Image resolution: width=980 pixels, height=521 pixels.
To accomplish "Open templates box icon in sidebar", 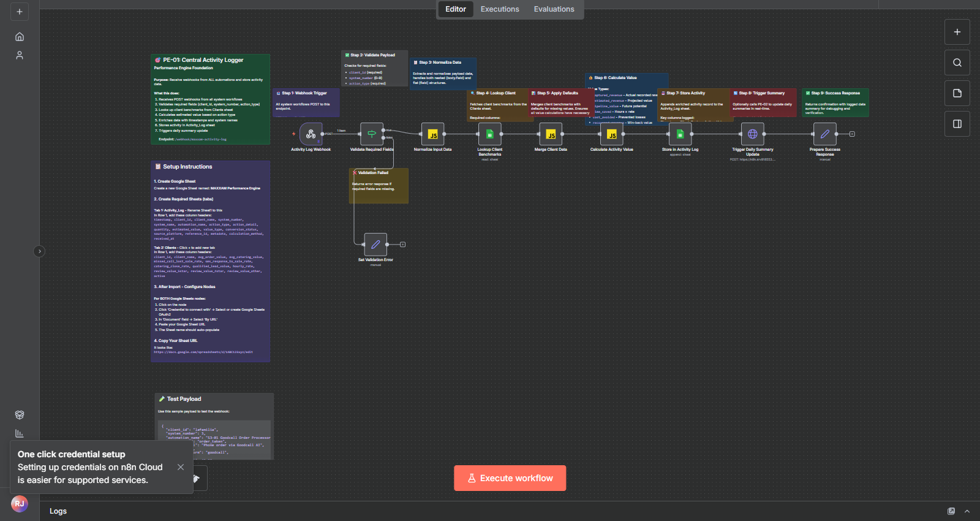I will (20, 415).
